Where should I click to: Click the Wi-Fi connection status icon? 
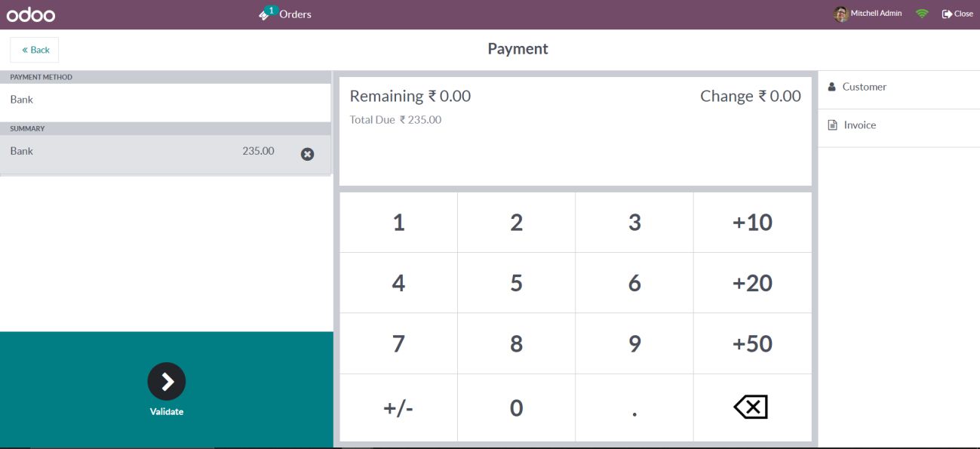tap(921, 14)
